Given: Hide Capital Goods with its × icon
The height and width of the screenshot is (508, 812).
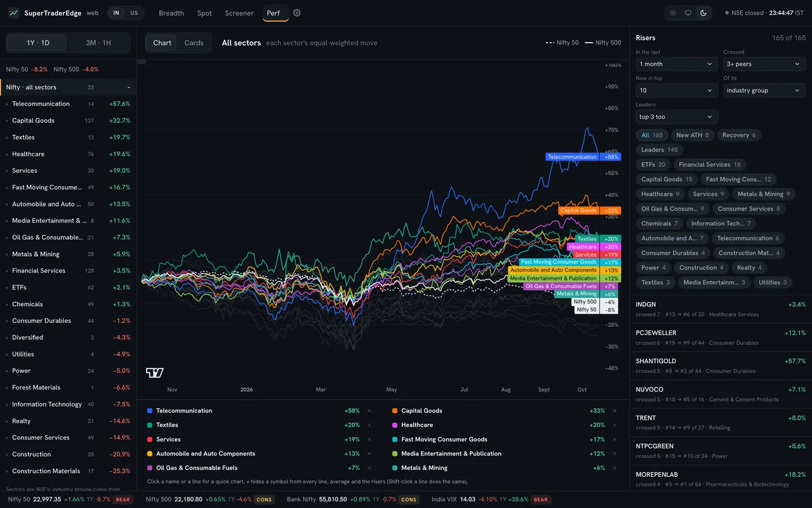Looking at the screenshot, I should pyautogui.click(x=614, y=411).
